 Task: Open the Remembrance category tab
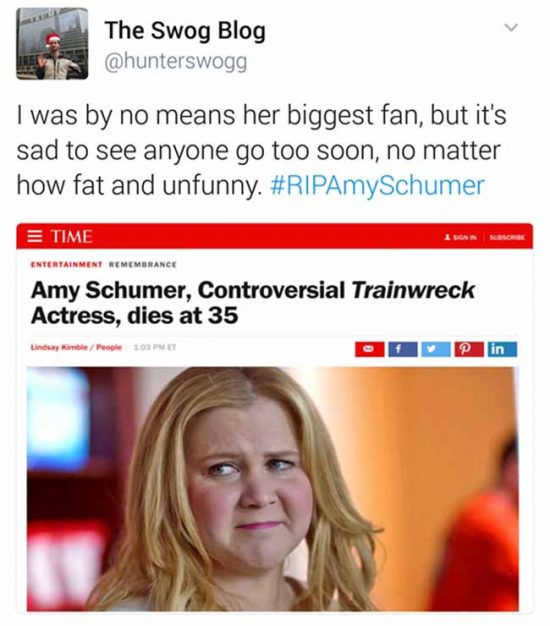143,264
